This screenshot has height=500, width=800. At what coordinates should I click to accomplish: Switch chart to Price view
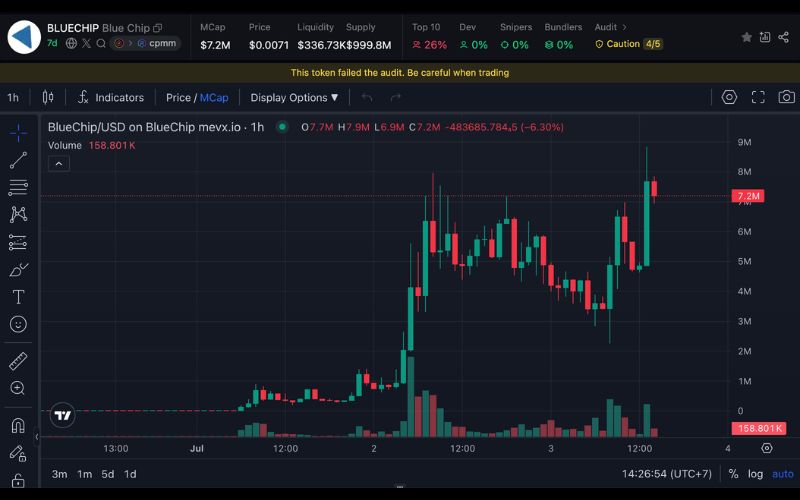pos(178,97)
